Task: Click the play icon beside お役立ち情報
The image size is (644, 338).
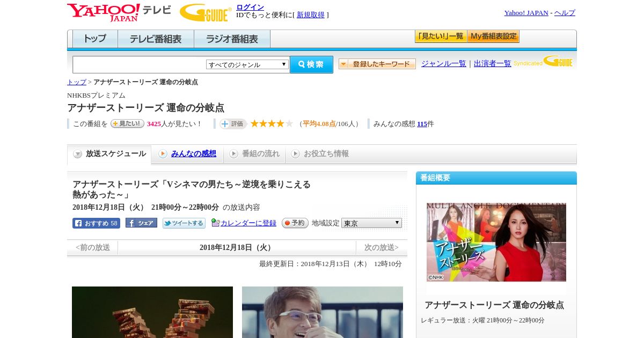Action: pos(295,154)
